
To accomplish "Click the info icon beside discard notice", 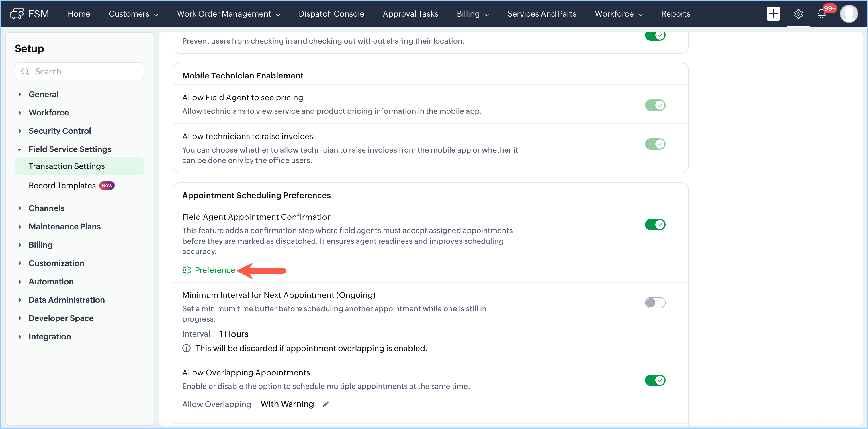I will tap(186, 348).
